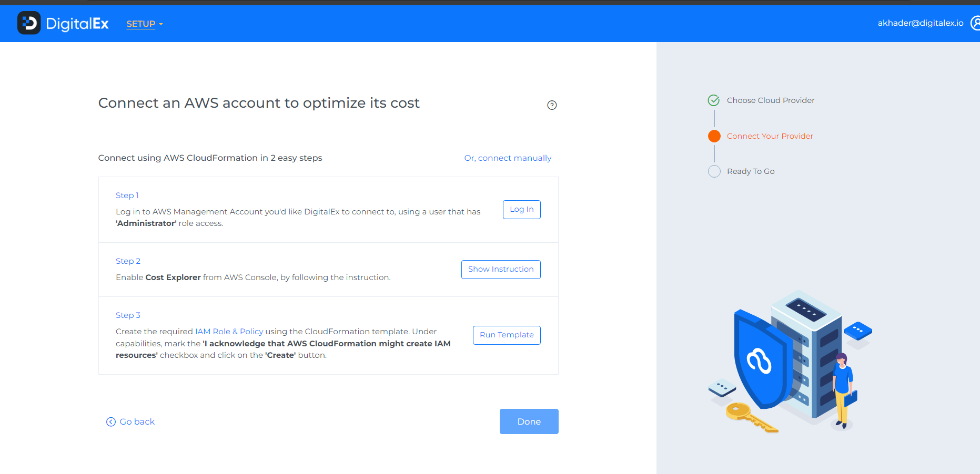Click the 'Step 3' heading
980x474 pixels.
(128, 315)
